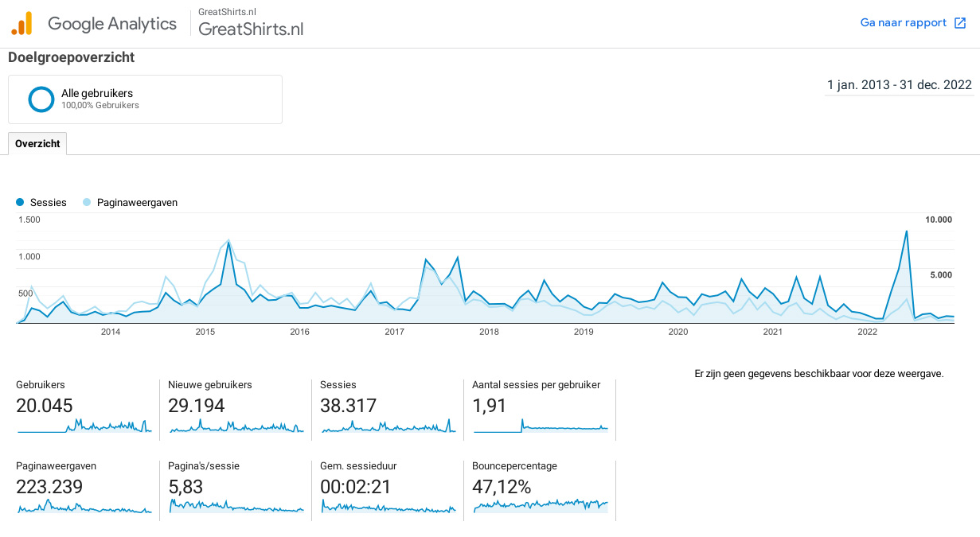The image size is (980, 537).
Task: Click the 'Er zijn geen gegevens beschikbaar' message
Action: [x=819, y=373]
